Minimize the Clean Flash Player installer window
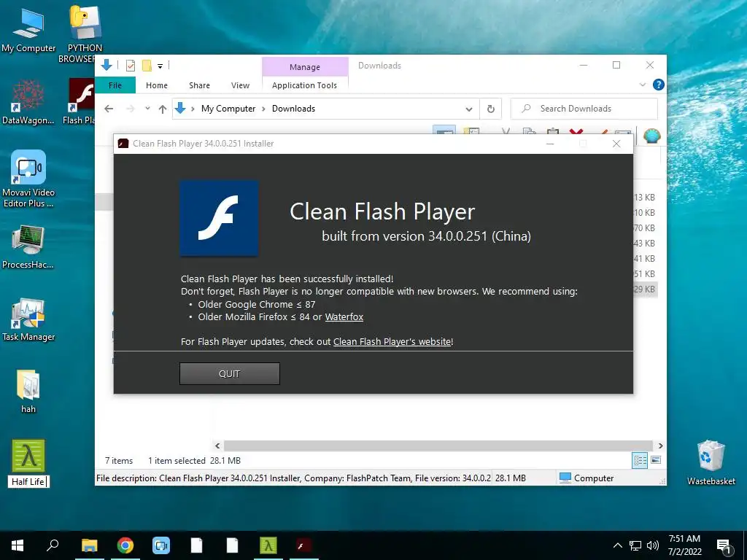747x560 pixels. (550, 144)
